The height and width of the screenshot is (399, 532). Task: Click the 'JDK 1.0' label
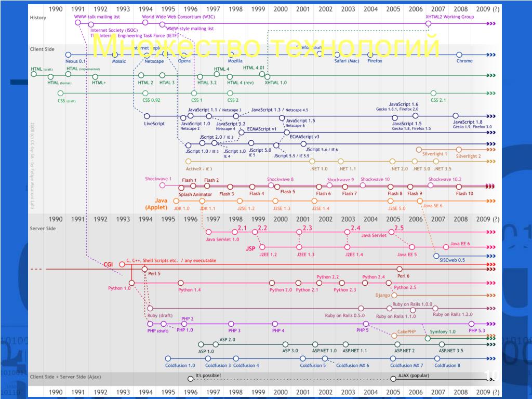pos(181,208)
